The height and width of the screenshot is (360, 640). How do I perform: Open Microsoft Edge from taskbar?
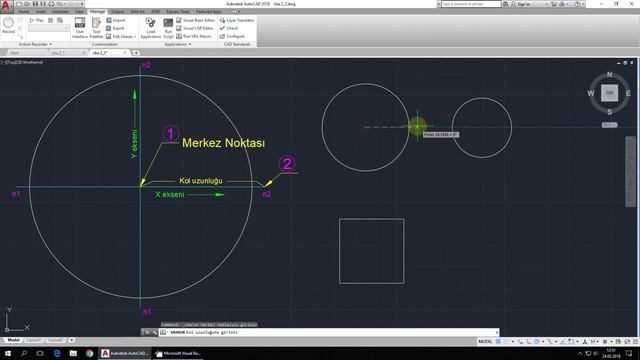[57, 353]
